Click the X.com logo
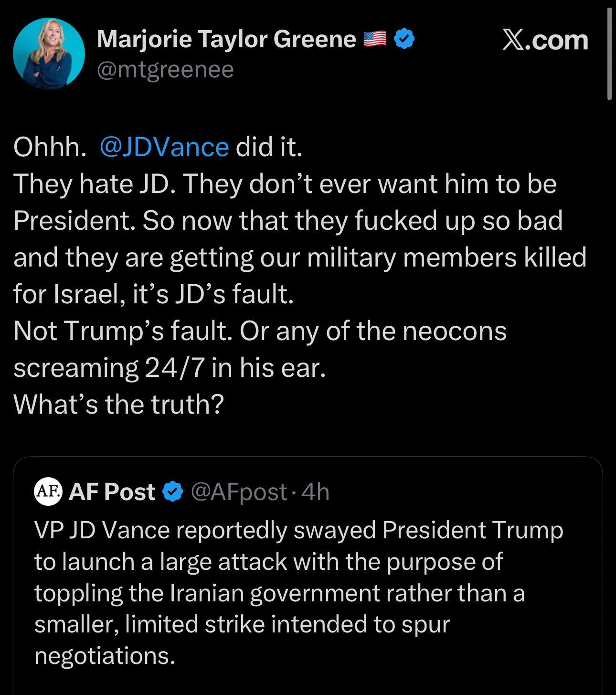 tap(545, 40)
